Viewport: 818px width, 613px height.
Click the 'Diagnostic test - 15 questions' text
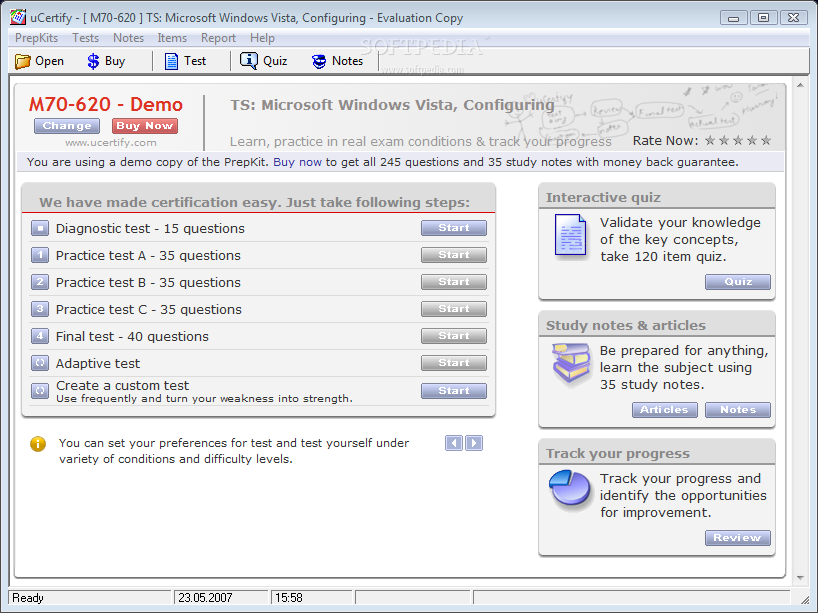point(150,229)
